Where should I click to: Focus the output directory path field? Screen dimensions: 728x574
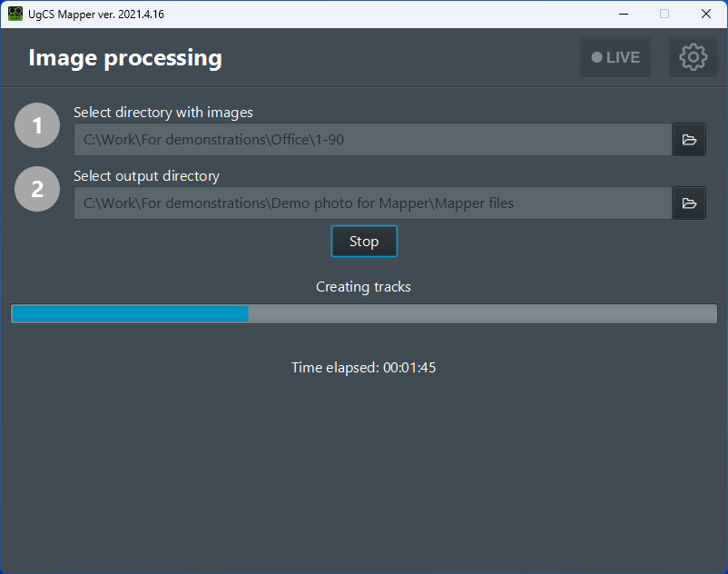pyautogui.click(x=372, y=203)
